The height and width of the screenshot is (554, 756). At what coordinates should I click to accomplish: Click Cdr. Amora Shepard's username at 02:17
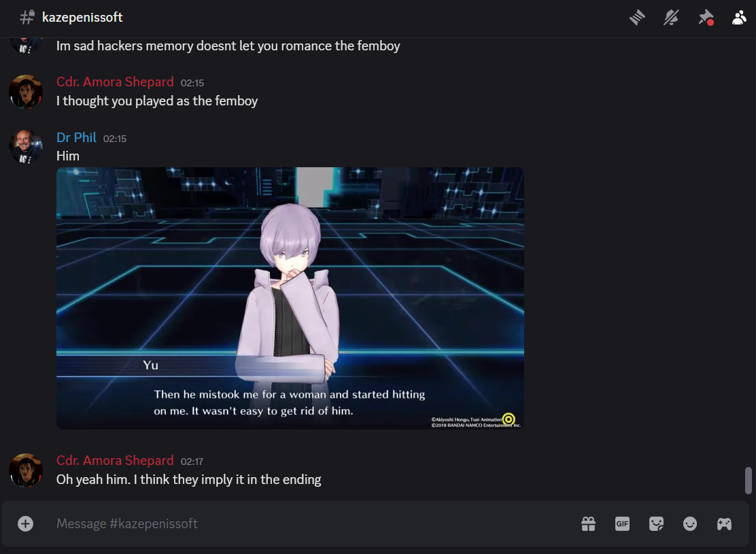click(115, 460)
